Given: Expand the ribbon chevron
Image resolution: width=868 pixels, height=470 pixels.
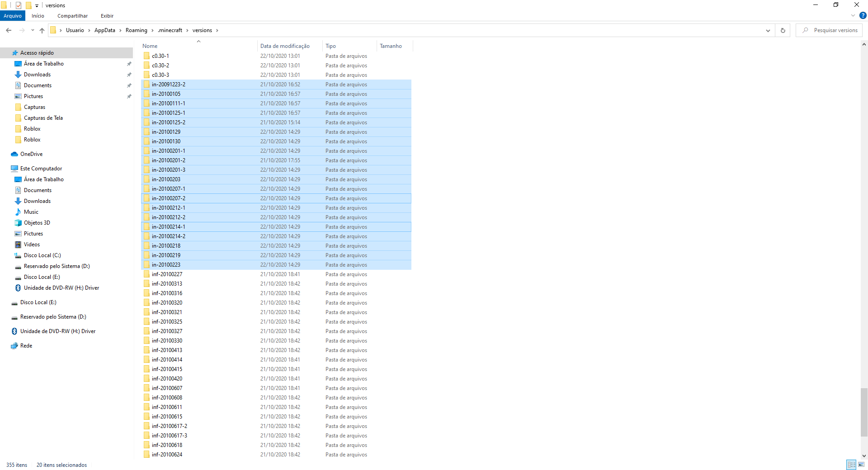Looking at the screenshot, I should pyautogui.click(x=853, y=15).
